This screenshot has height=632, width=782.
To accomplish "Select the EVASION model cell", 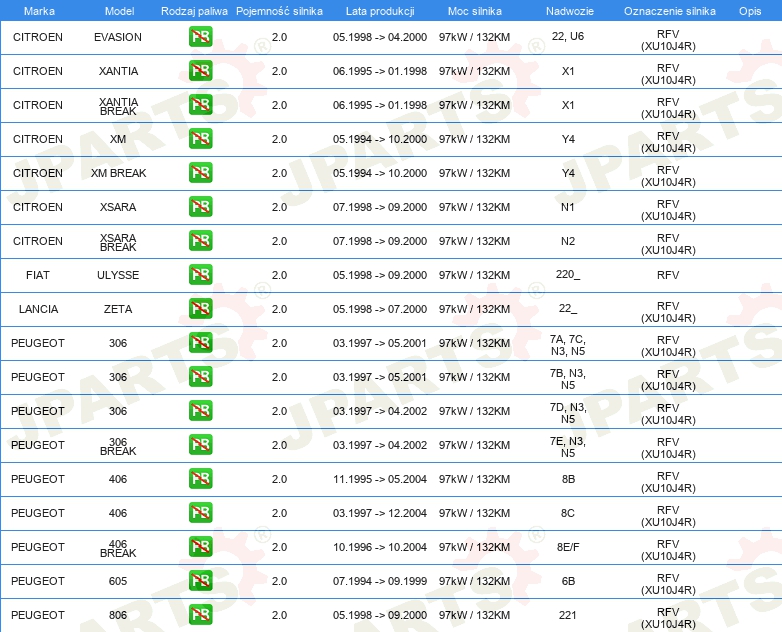I will pos(118,37).
